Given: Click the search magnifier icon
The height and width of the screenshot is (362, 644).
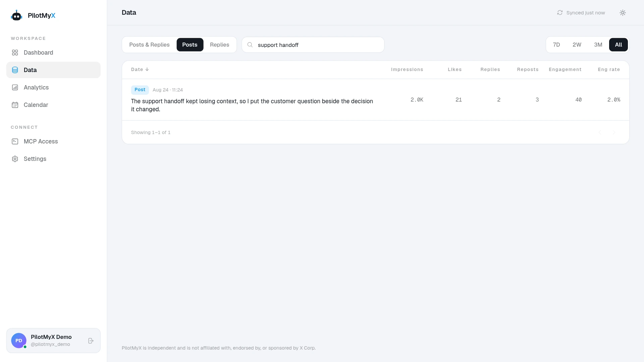Looking at the screenshot, I should [250, 45].
